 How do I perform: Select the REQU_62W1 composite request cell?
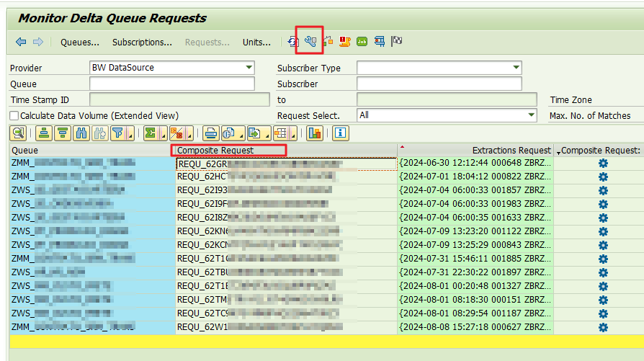[286, 327]
